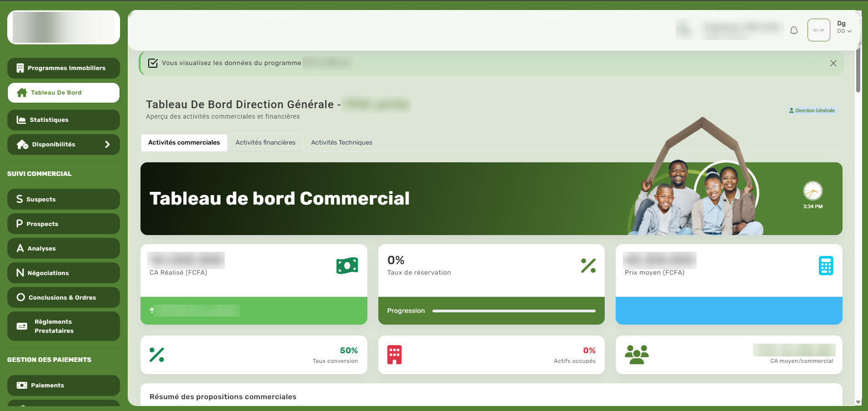Click the Taux de réservation progress bar
The width and height of the screenshot is (868, 411).
[514, 311]
